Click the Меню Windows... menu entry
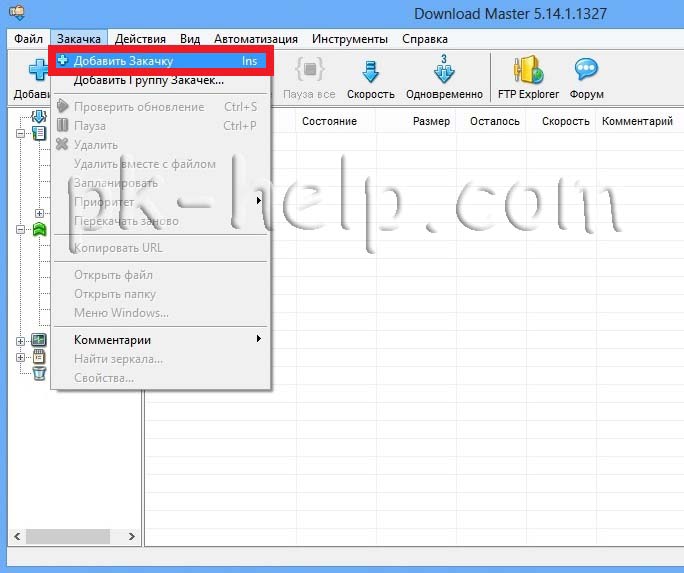The image size is (684, 573). [161, 313]
